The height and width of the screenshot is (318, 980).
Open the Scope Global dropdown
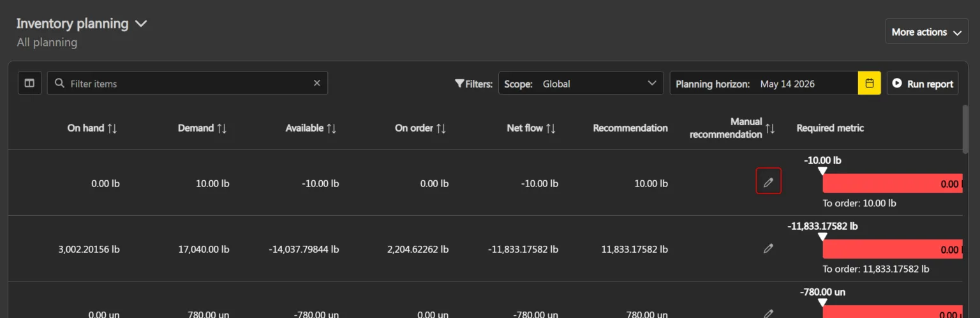click(x=581, y=83)
